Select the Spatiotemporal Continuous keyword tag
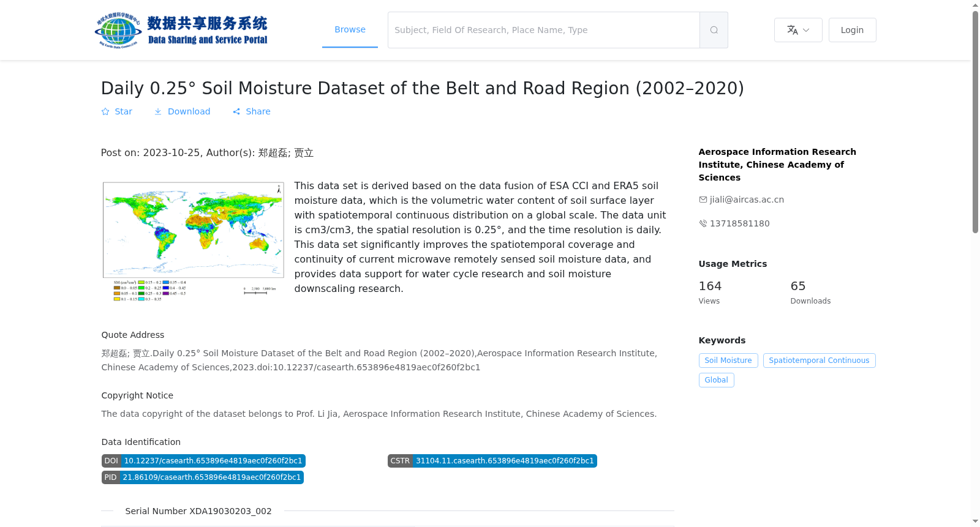This screenshot has width=980, height=527. 819,361
